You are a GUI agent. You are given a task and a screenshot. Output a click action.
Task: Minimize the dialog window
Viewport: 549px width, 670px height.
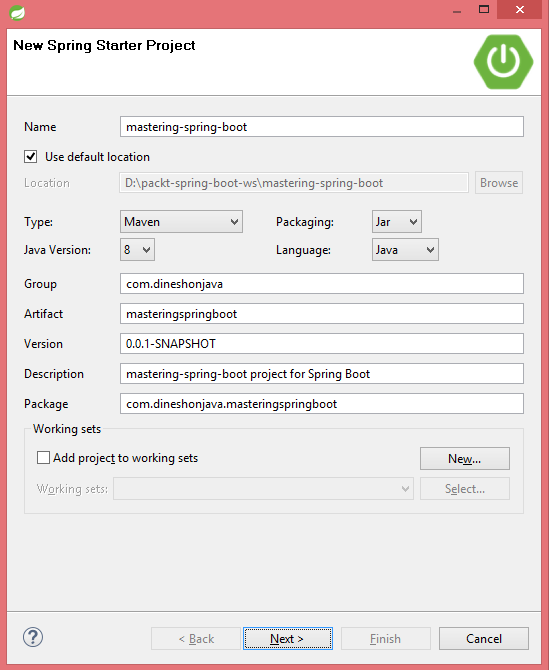tap(457, 9)
